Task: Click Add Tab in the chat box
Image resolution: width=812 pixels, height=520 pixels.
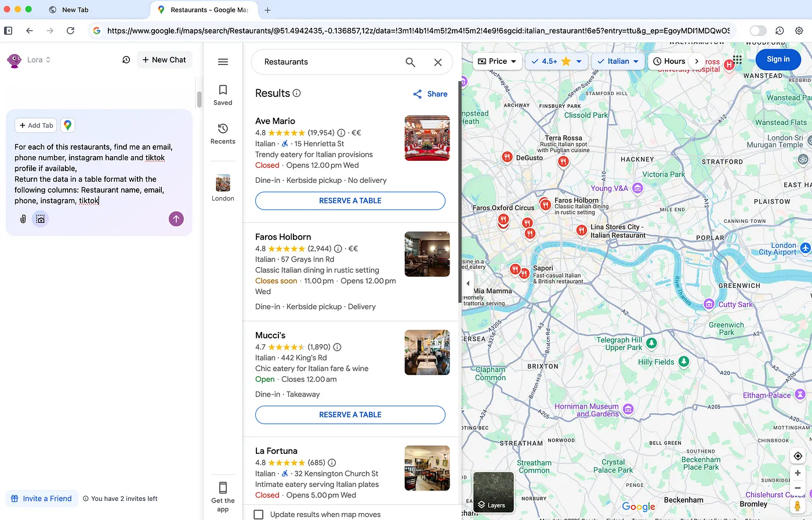Action: pyautogui.click(x=37, y=125)
